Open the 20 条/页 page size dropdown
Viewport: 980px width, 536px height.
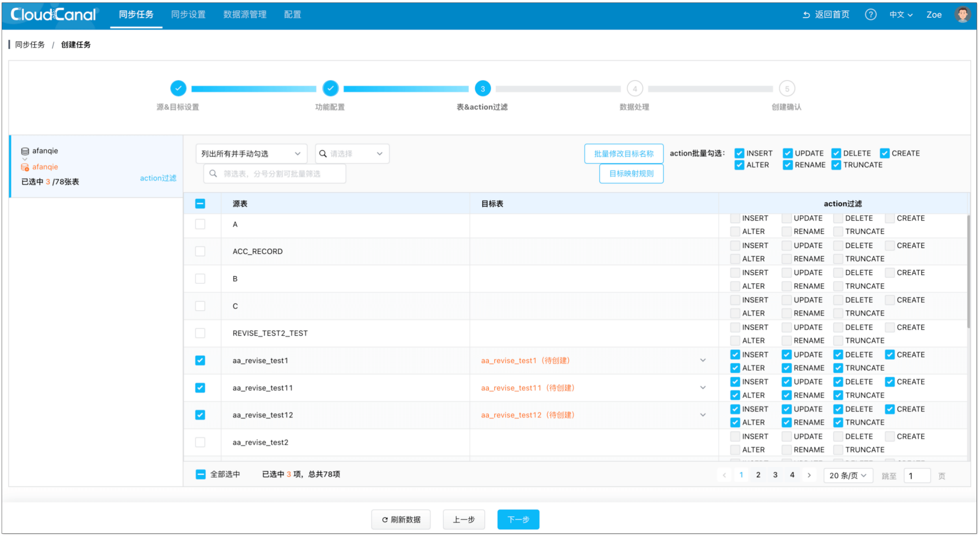[x=848, y=475]
